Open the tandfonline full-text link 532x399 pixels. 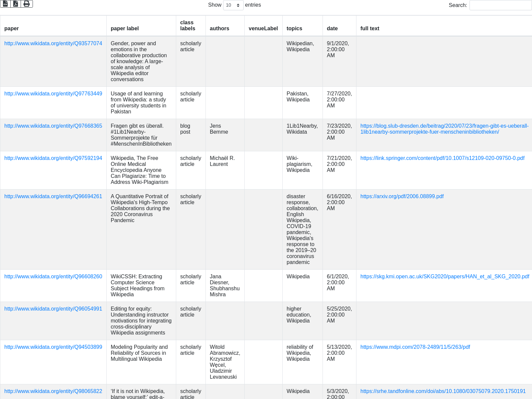click(443, 391)
